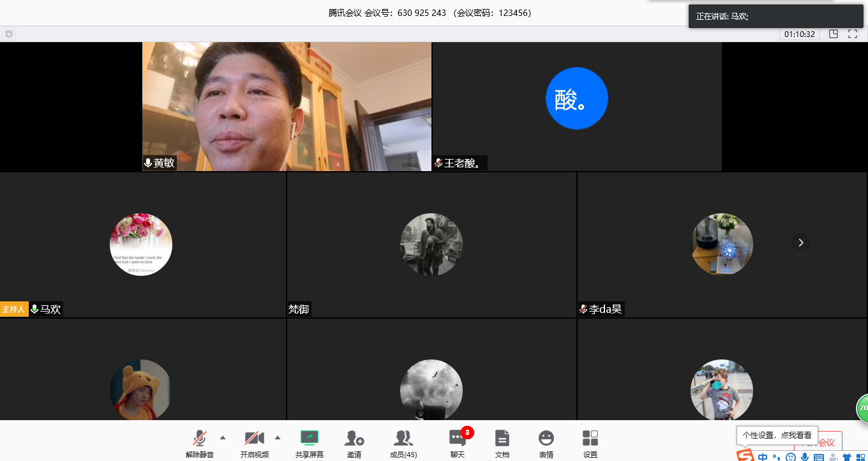Toggle the Sogou Chinese/English input mode
Viewport: 868px width, 461px height.
(763, 457)
